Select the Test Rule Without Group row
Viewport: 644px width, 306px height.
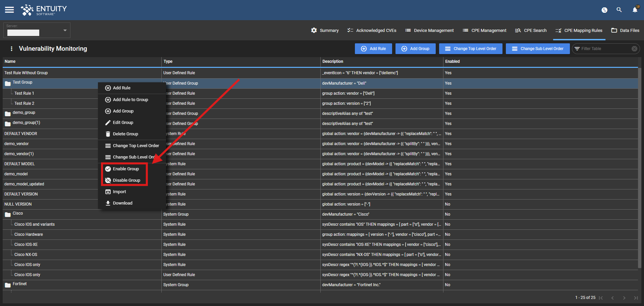coord(320,73)
